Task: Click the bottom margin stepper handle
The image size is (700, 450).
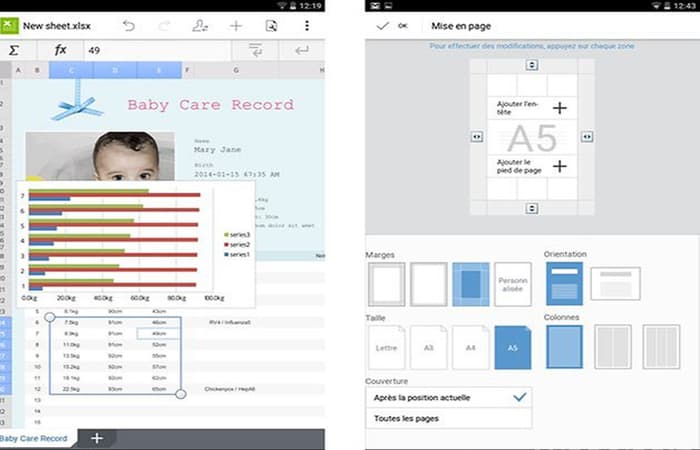Action: click(x=532, y=208)
